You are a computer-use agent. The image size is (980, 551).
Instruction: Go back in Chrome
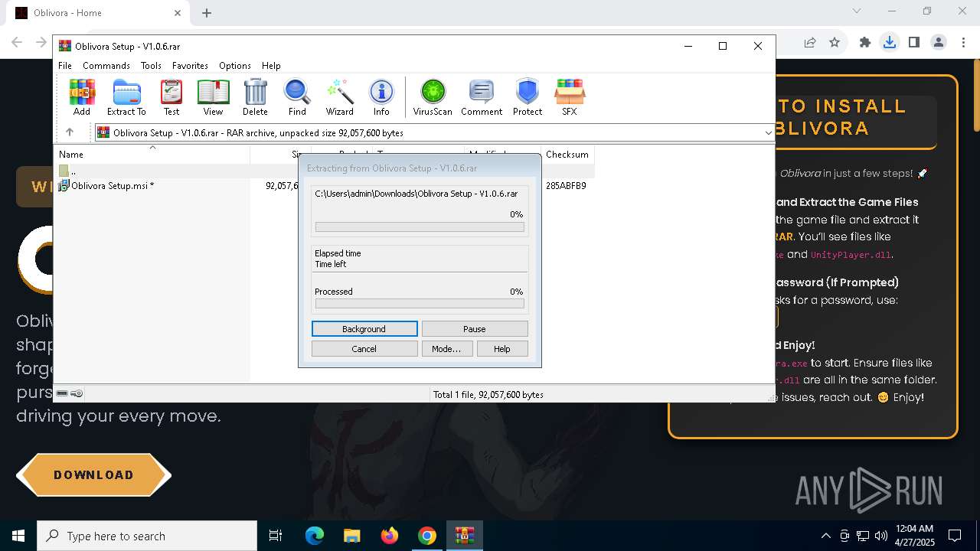[x=17, y=43]
